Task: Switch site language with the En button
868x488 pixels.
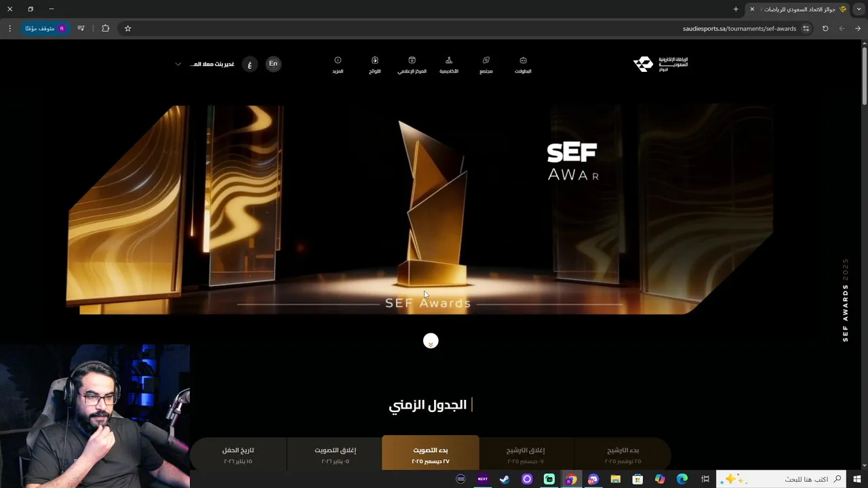Action: pyautogui.click(x=273, y=64)
